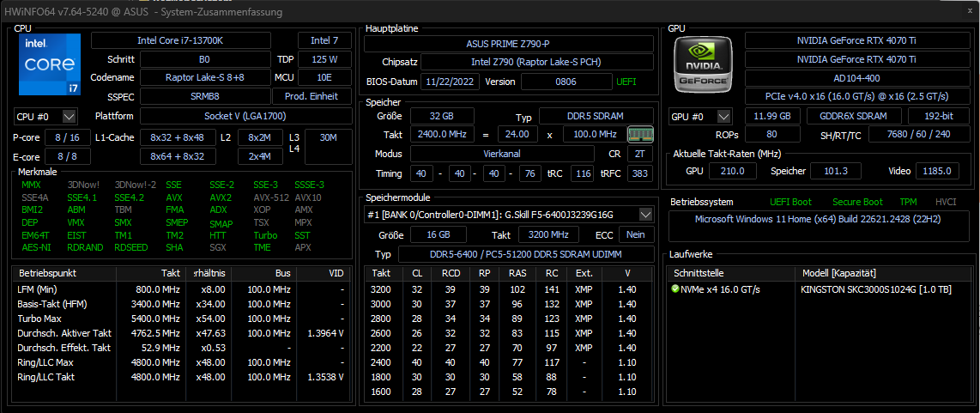
Task: Click the TPM indicator
Action: [x=908, y=202]
